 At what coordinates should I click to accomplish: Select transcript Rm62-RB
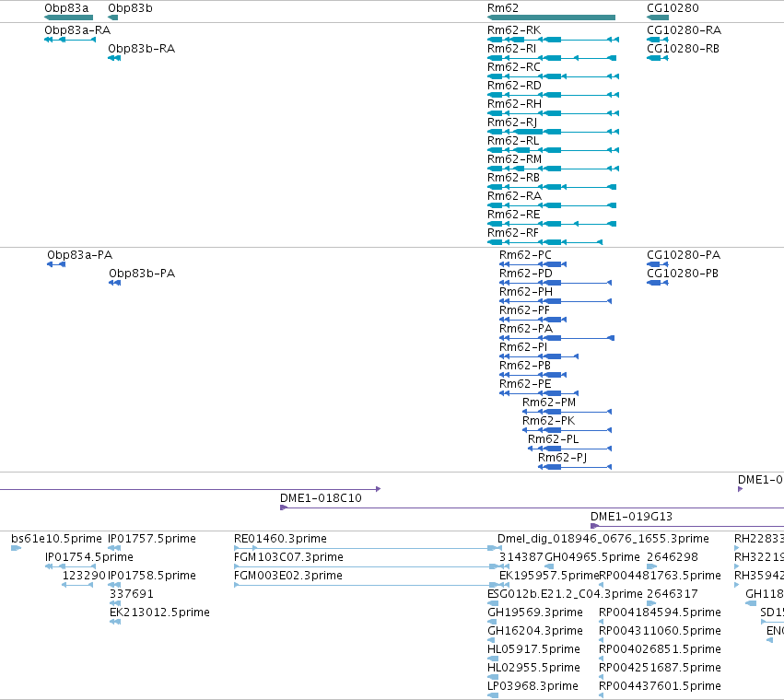point(552,187)
